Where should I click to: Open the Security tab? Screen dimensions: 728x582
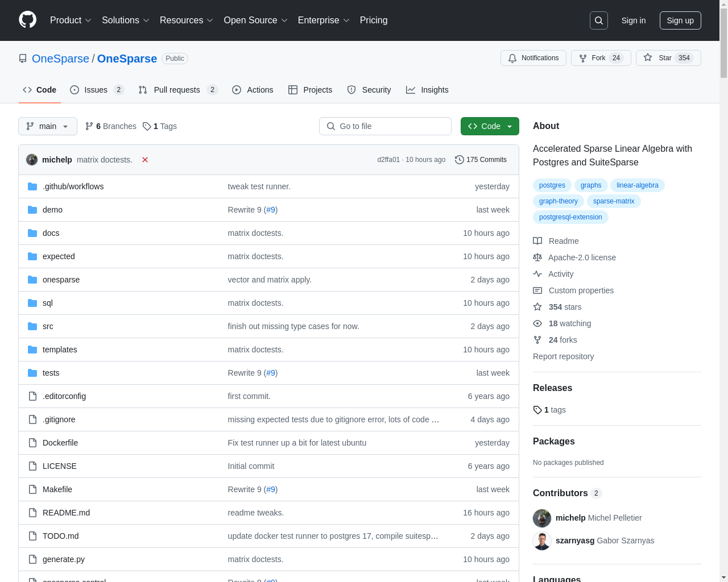point(369,90)
